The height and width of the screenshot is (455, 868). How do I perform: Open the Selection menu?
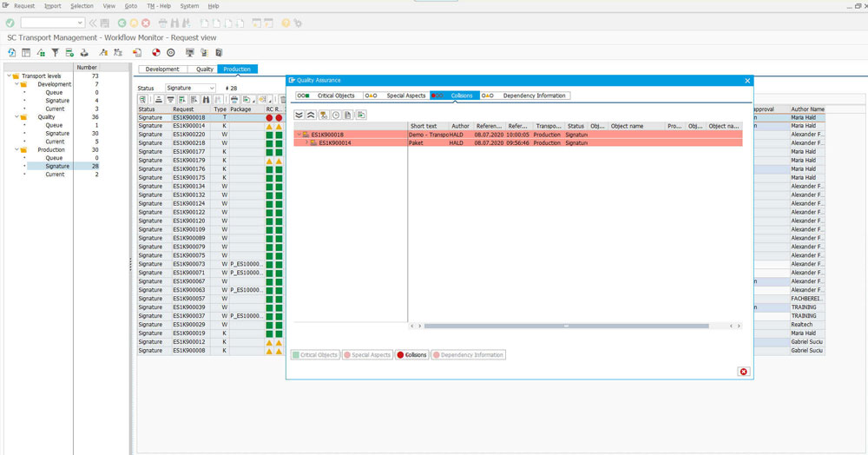coord(82,6)
